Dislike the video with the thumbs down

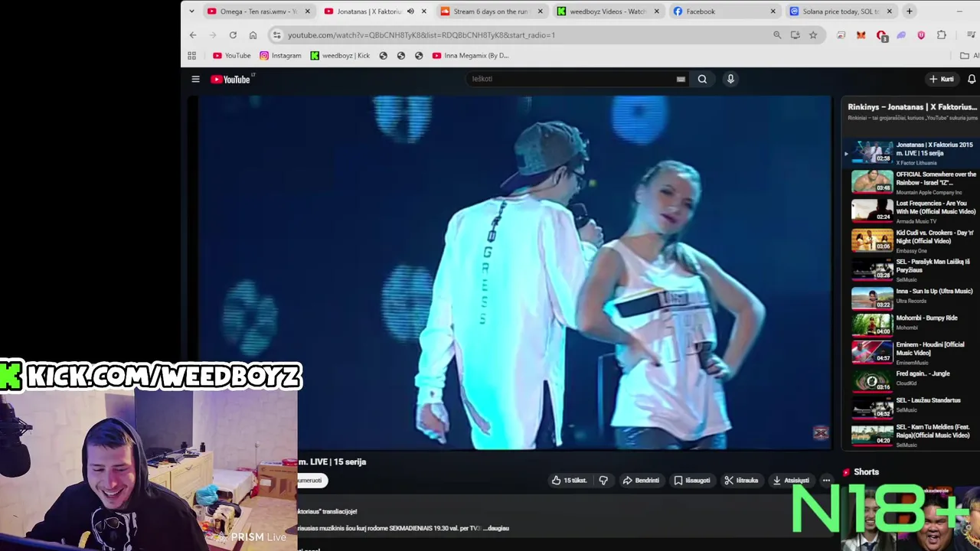point(603,481)
